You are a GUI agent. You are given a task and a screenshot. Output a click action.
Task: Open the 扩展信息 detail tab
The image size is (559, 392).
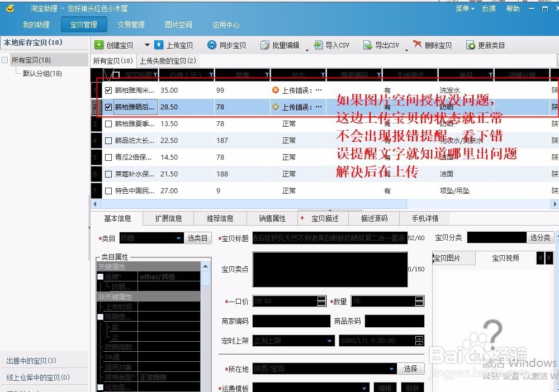pyautogui.click(x=169, y=218)
